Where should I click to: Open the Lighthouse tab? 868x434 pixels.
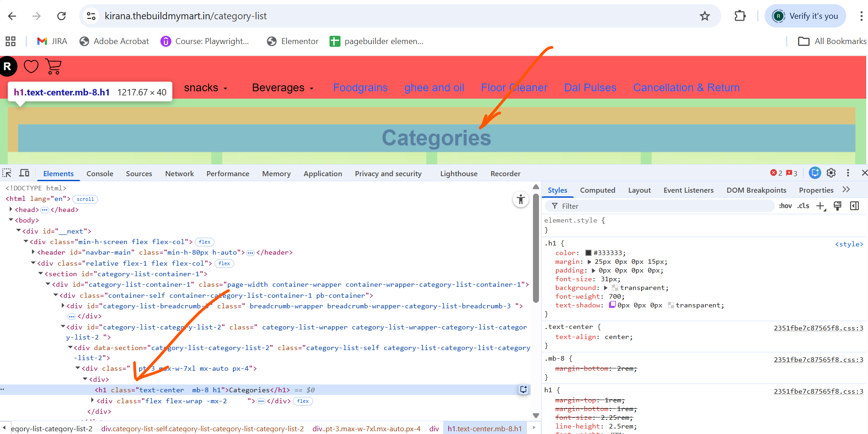tap(459, 174)
